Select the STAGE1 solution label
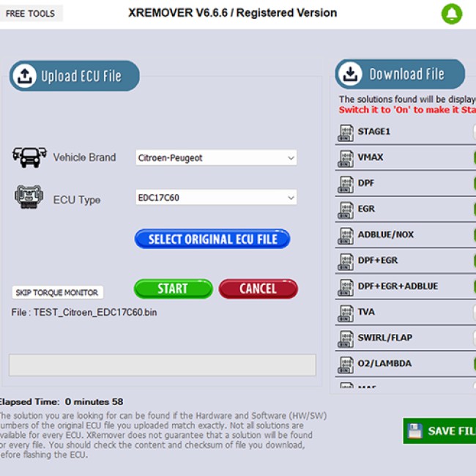This screenshot has height=476, width=476. (373, 131)
